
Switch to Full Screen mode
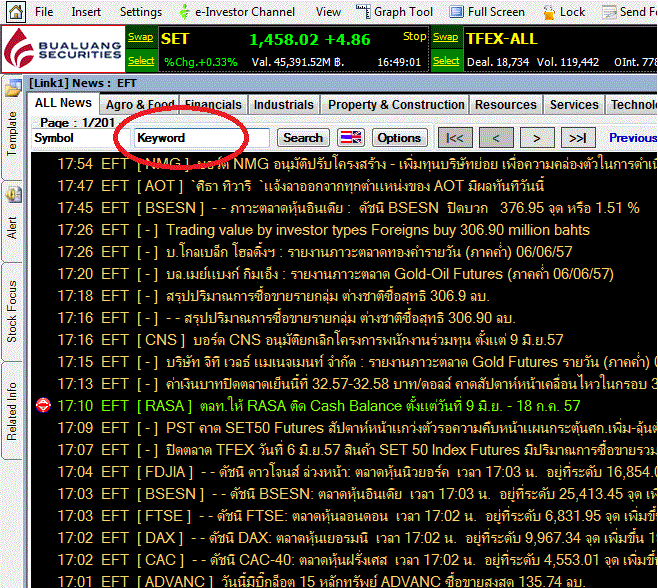487,12
